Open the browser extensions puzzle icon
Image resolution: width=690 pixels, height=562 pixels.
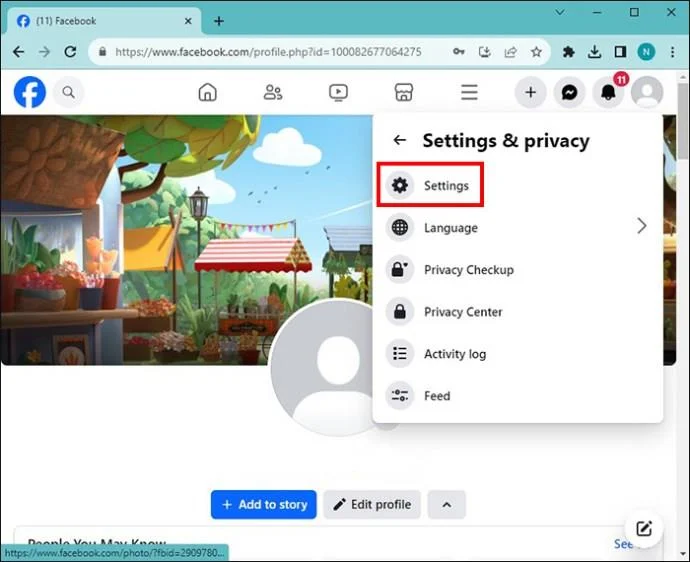[569, 52]
